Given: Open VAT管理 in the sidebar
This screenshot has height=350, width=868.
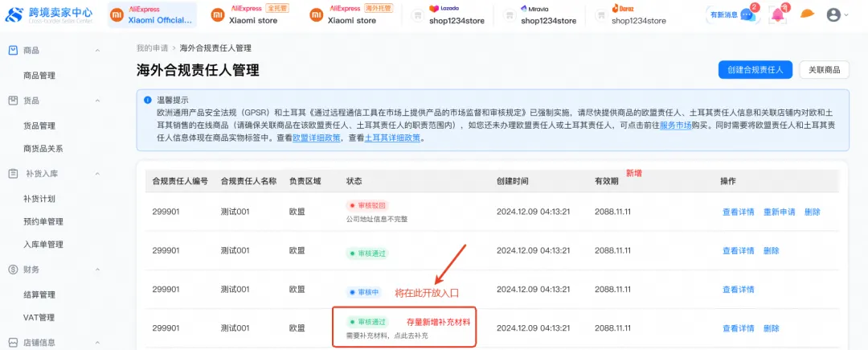Looking at the screenshot, I should (x=38, y=317).
